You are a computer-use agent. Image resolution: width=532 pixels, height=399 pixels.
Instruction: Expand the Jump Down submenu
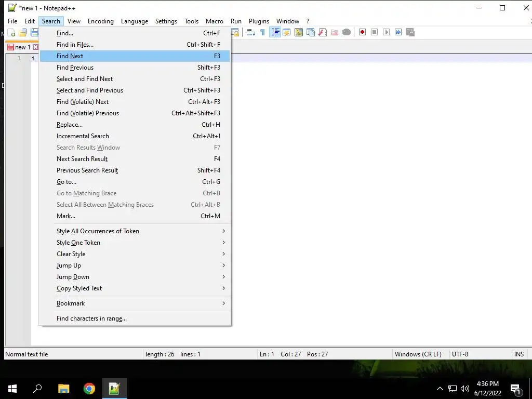click(135, 277)
